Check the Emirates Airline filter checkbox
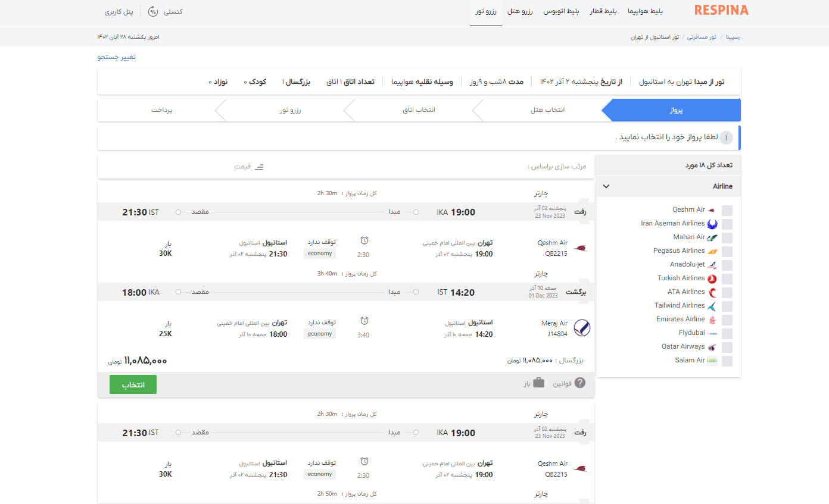The height and width of the screenshot is (504, 829). [727, 319]
